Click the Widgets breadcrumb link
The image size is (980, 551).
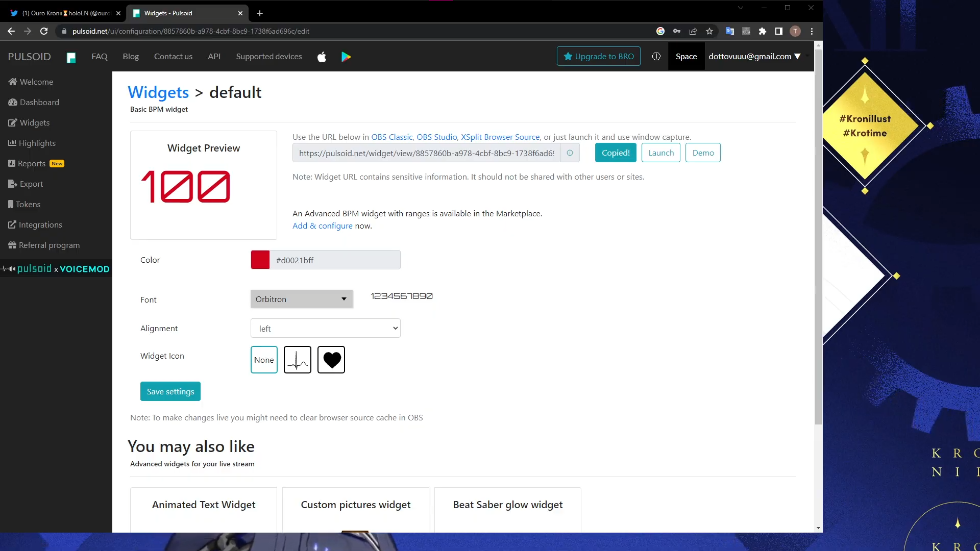pos(158,92)
